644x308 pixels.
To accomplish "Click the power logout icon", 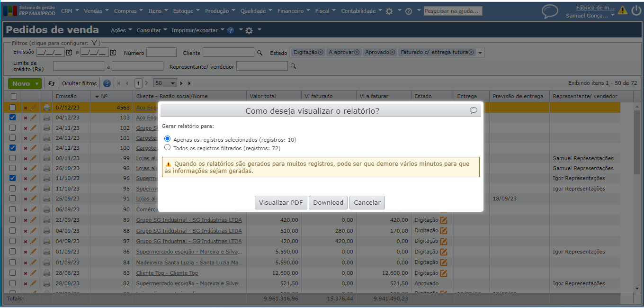I will 636,10.
